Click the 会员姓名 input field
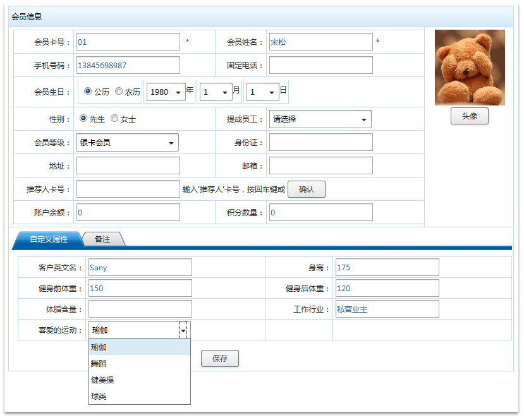The image size is (524, 420). pyautogui.click(x=321, y=42)
